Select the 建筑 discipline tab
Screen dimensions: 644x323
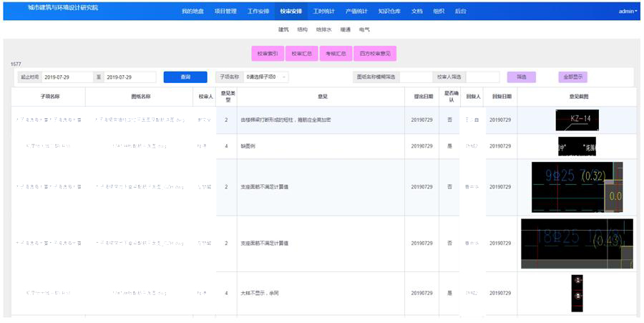[x=283, y=30]
